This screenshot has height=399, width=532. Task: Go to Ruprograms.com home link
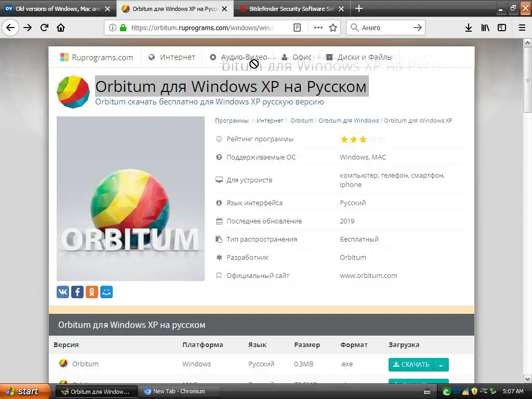[x=97, y=57]
